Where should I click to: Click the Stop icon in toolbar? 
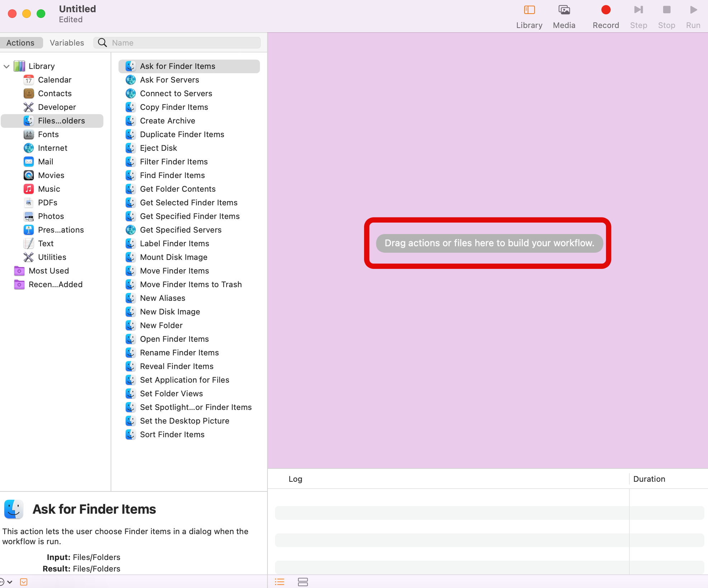666,10
